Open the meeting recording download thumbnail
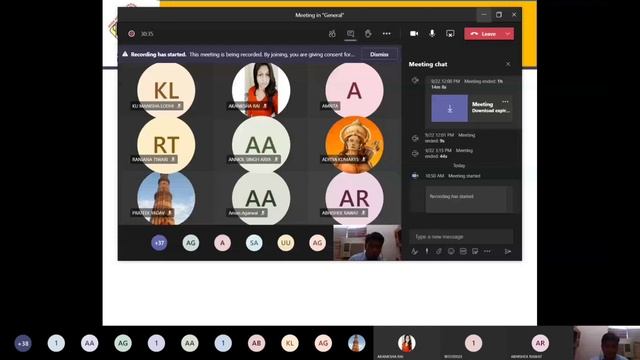The image size is (640, 360). coord(449,108)
